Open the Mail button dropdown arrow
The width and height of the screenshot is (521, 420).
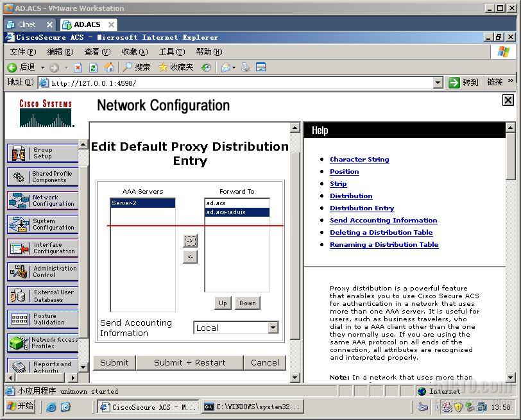[234, 68]
